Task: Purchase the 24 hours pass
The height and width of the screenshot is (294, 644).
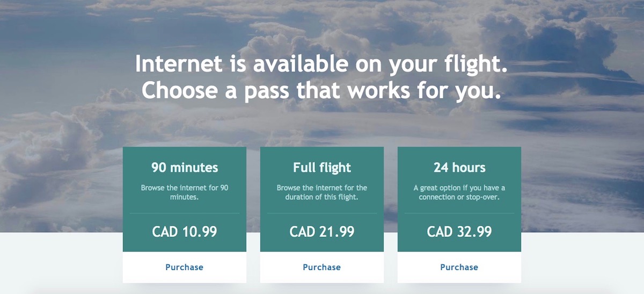Action: 459,267
